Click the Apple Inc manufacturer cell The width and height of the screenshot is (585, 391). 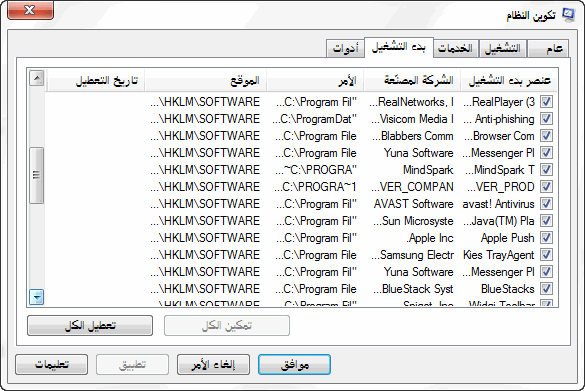pos(430,238)
